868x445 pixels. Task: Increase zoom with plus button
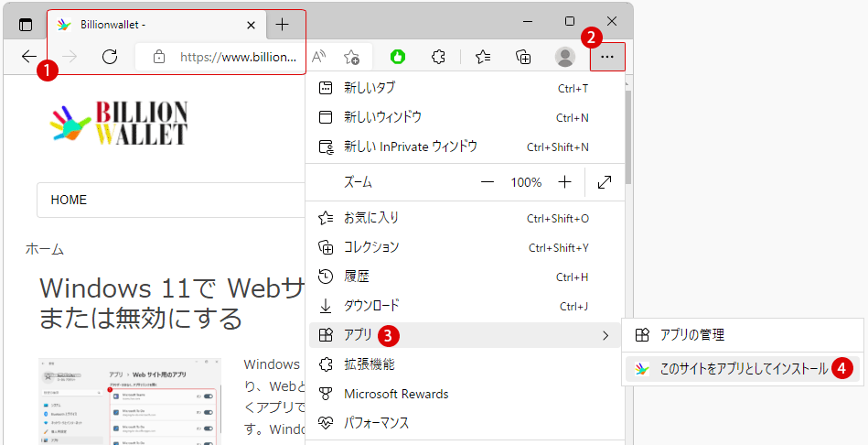tap(564, 182)
